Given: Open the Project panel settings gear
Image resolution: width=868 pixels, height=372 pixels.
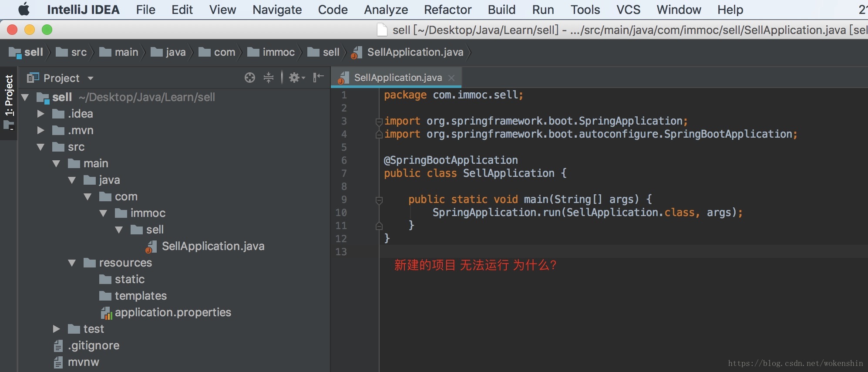Looking at the screenshot, I should [297, 78].
